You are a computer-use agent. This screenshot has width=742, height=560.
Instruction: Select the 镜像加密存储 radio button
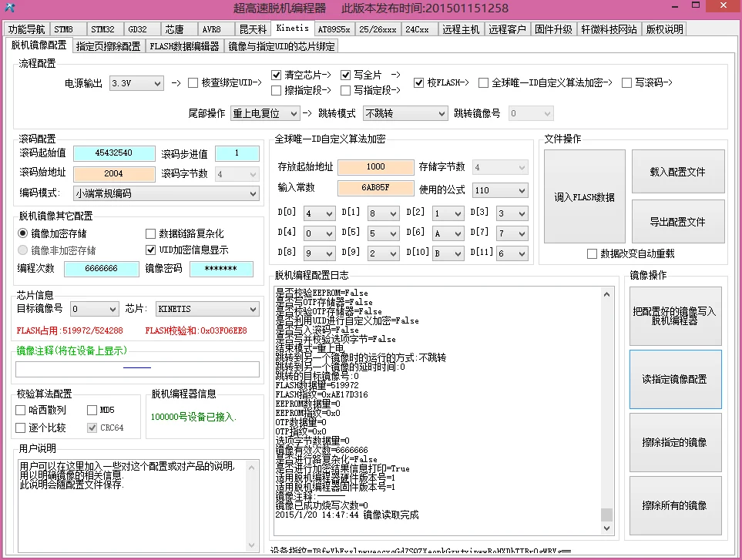[x=22, y=233]
